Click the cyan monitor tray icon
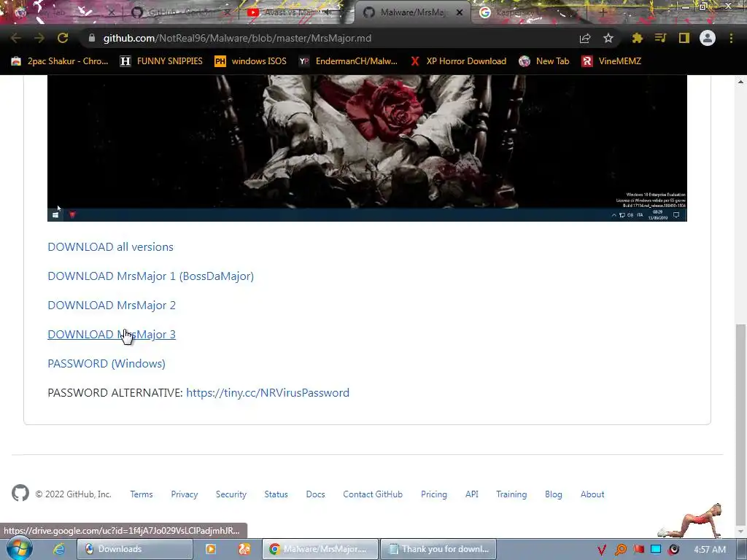This screenshot has height=560, width=747. click(656, 550)
